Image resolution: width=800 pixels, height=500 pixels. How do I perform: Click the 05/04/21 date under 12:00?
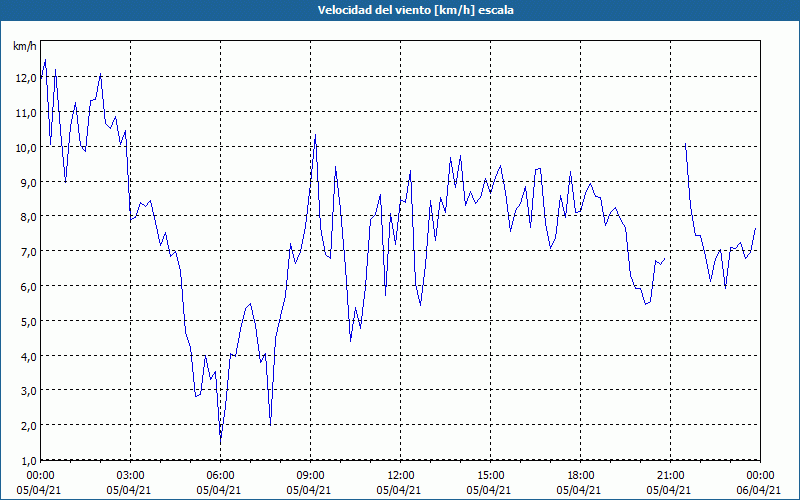[399, 490]
